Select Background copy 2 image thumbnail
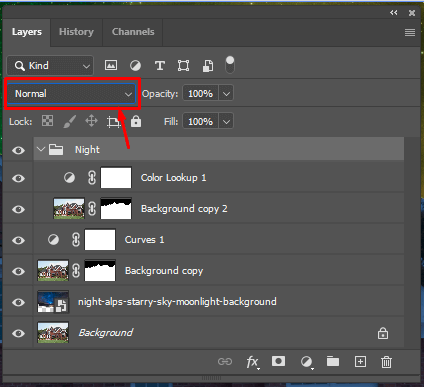Image resolution: width=424 pixels, height=387 pixels. pos(69,209)
